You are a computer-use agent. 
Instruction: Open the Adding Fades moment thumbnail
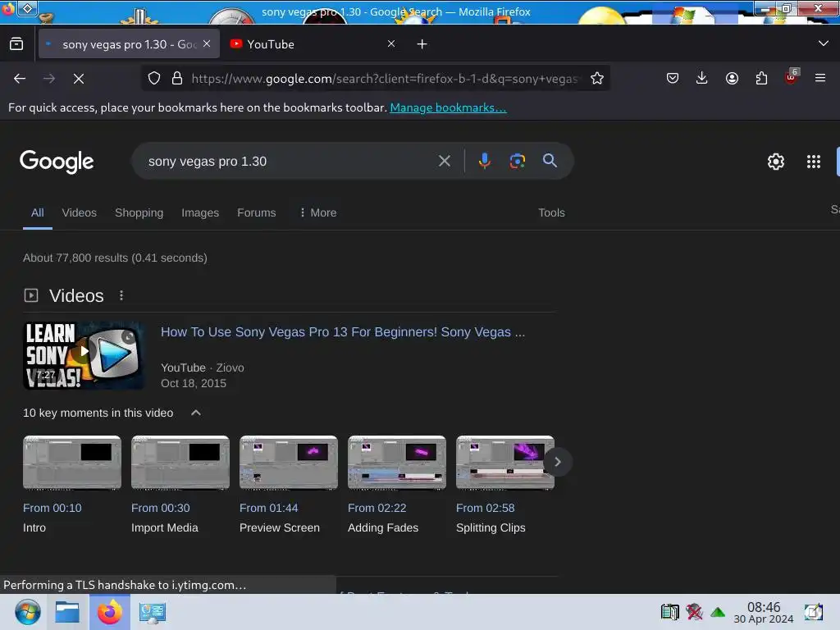click(396, 463)
